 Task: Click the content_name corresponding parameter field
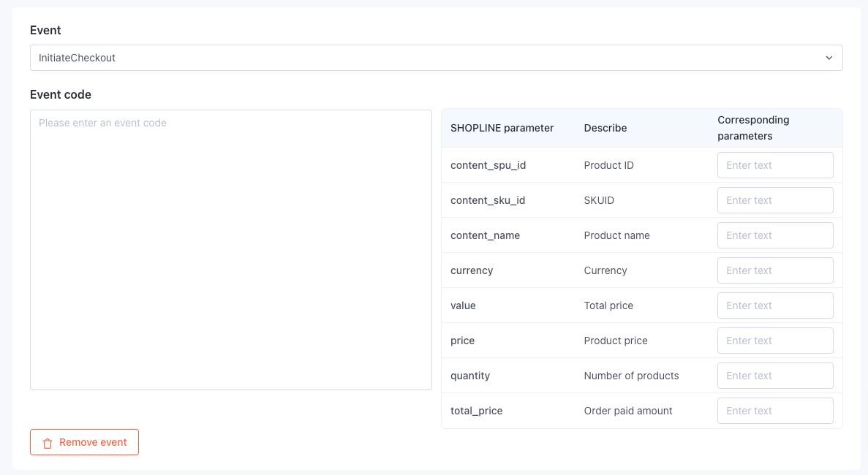(x=775, y=235)
